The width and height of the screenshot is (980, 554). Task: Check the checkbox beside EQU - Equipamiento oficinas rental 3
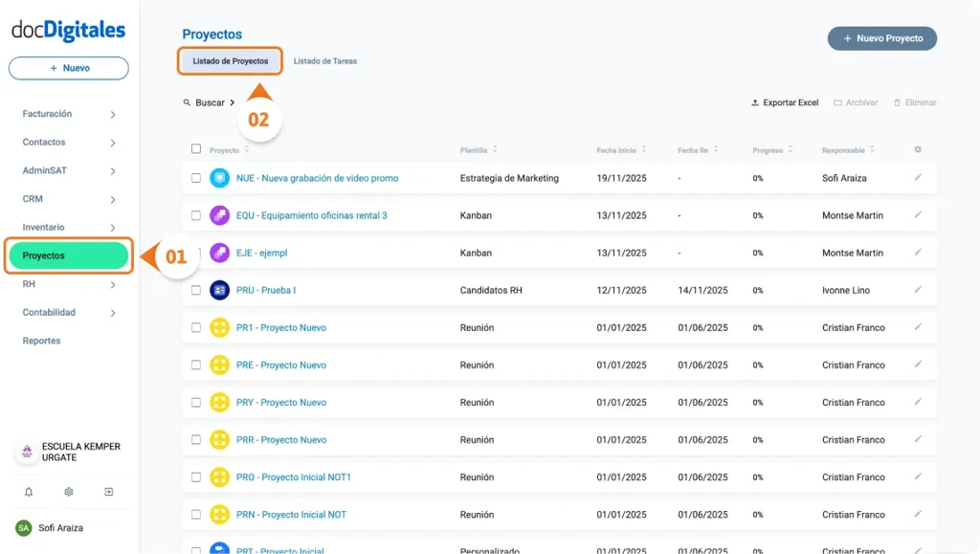click(197, 215)
